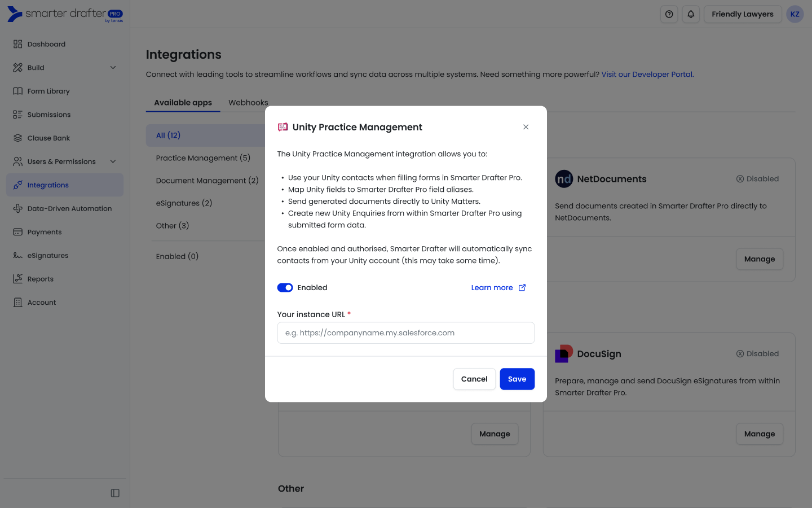Screen dimensions: 812x508
Task: Expand the Build menu chevron
Action: [x=113, y=68]
